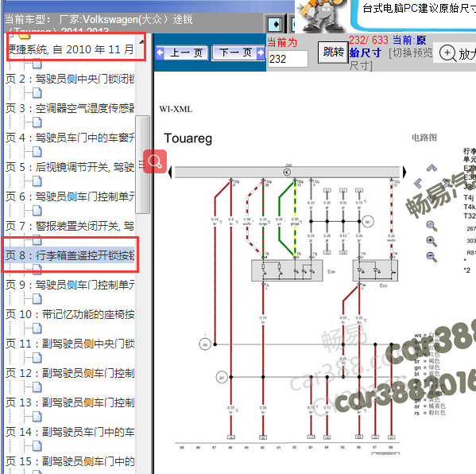Zoom in with the plus magnifier icon
Viewport: 476px width, 474px height.
tap(431, 242)
